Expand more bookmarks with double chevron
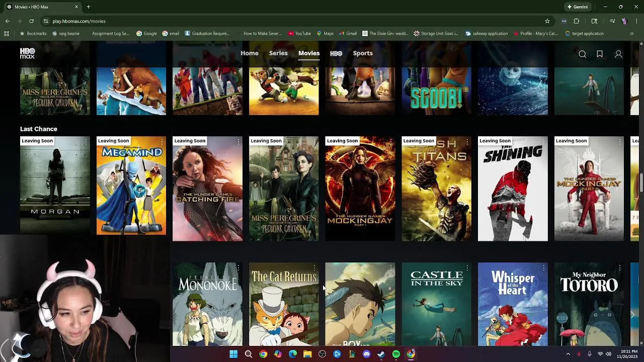Screen dimensions: 644x362 [x=632, y=34]
